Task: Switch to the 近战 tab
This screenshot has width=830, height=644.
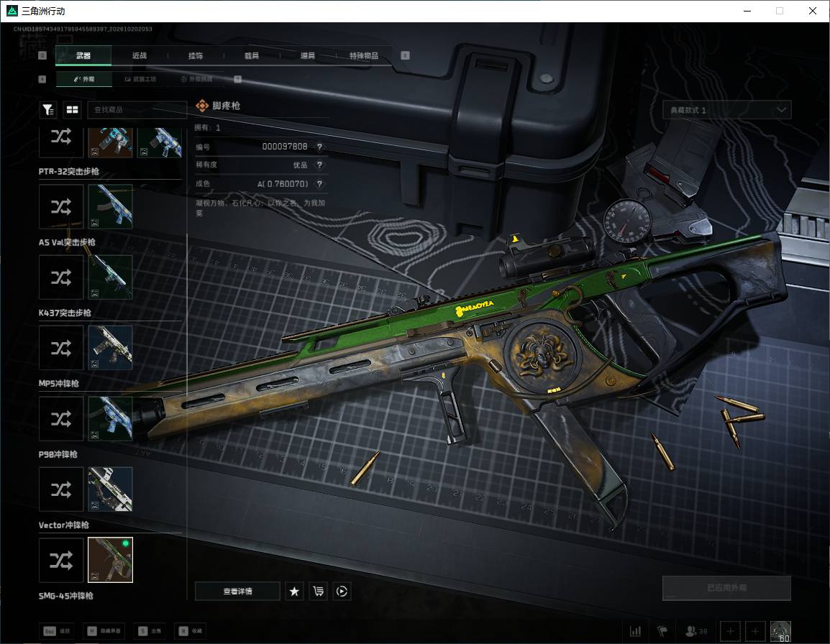Action: point(140,55)
